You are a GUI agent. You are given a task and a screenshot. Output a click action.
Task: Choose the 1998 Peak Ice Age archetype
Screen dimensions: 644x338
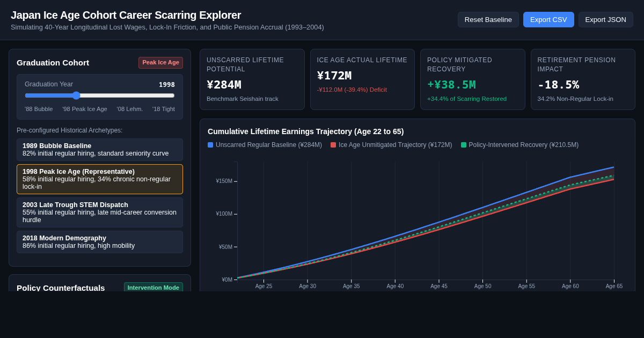pyautogui.click(x=100, y=179)
